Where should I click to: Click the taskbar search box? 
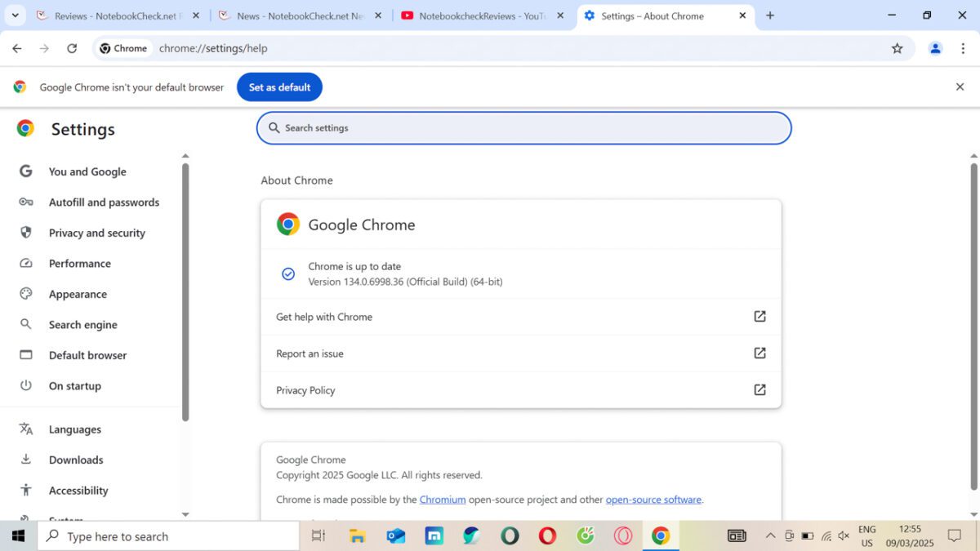[168, 536]
